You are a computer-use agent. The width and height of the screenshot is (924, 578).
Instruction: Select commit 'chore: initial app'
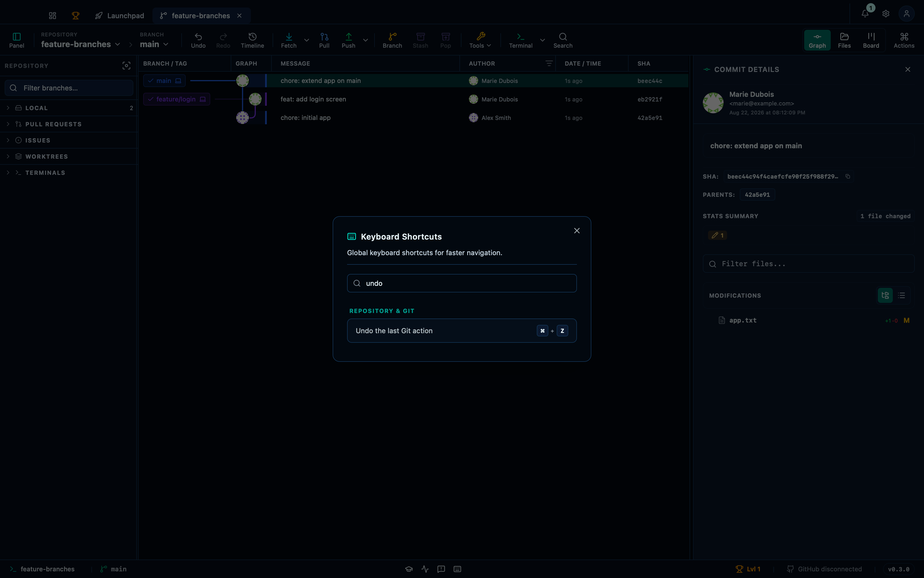point(305,118)
